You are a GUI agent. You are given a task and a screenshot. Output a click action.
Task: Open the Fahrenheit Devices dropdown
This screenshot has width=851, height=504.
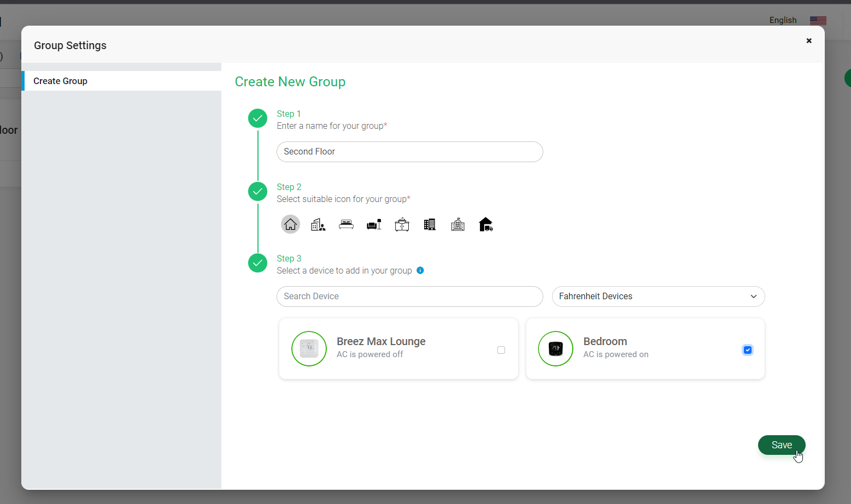[658, 297]
